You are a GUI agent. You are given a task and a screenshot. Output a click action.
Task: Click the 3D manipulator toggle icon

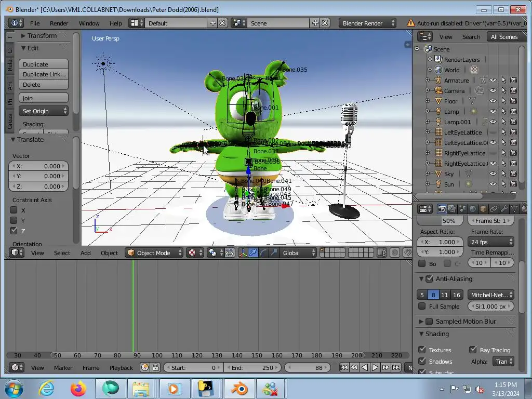pyautogui.click(x=243, y=253)
